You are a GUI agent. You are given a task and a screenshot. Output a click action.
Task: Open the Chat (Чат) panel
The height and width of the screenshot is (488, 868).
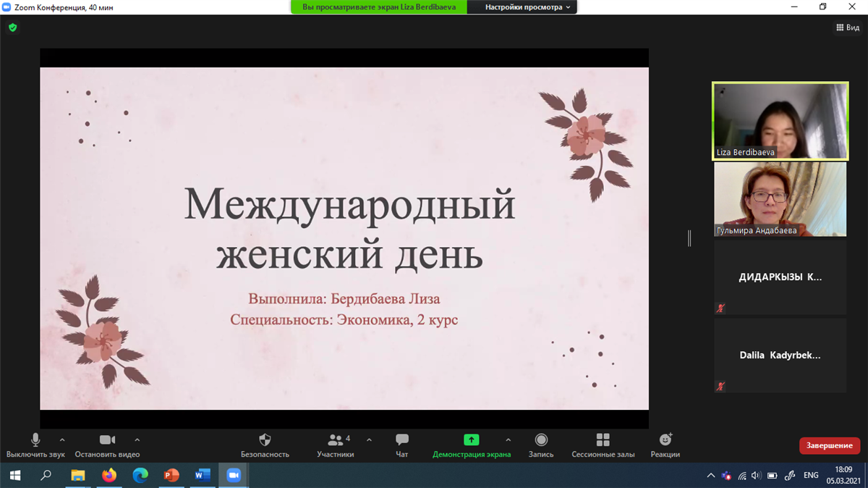(402, 440)
